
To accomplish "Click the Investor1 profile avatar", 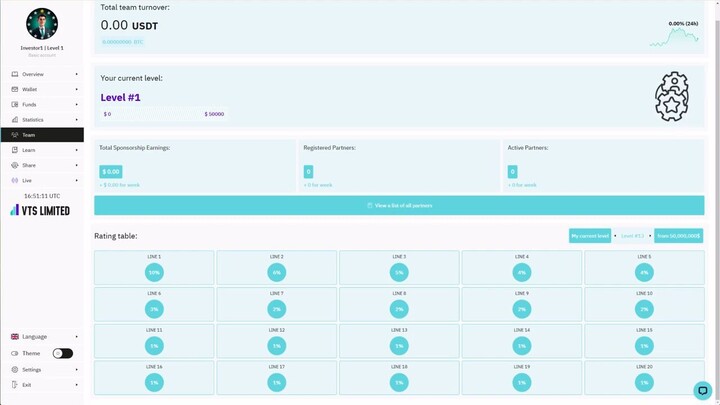I will tap(42, 24).
